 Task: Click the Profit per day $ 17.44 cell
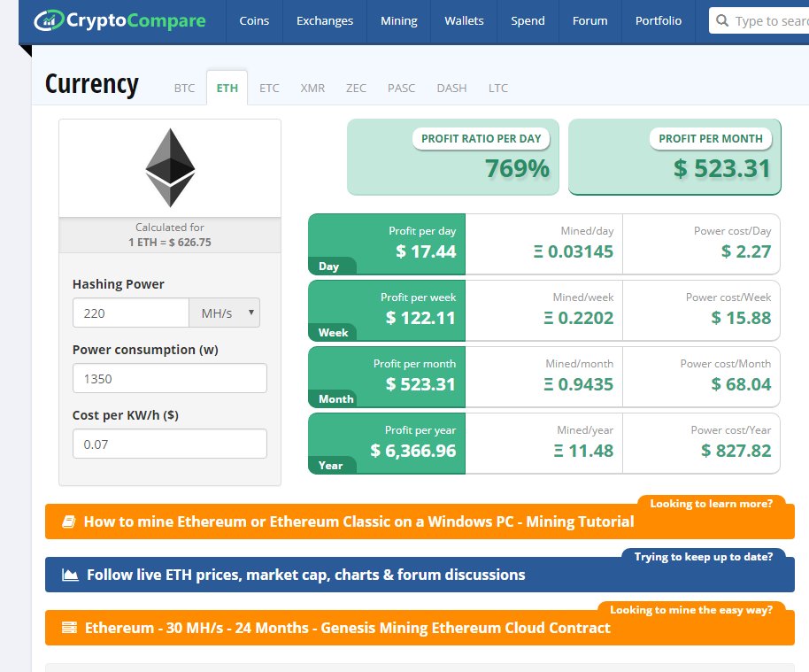(387, 244)
